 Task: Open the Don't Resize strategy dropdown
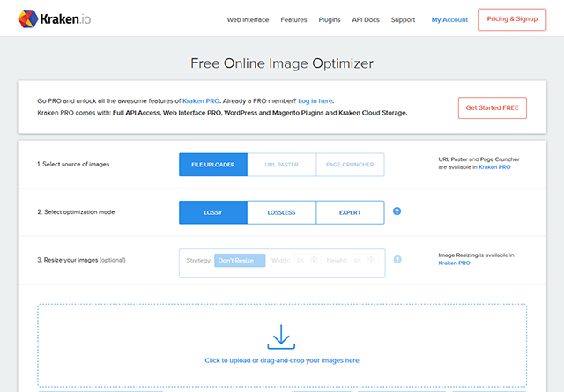coord(240,261)
